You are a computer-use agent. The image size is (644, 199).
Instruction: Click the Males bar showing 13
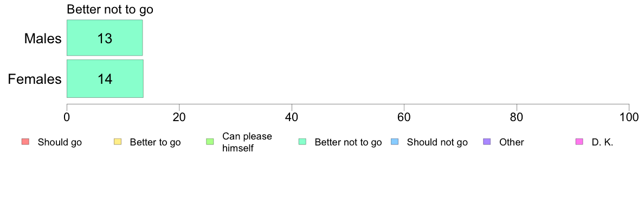pos(105,38)
